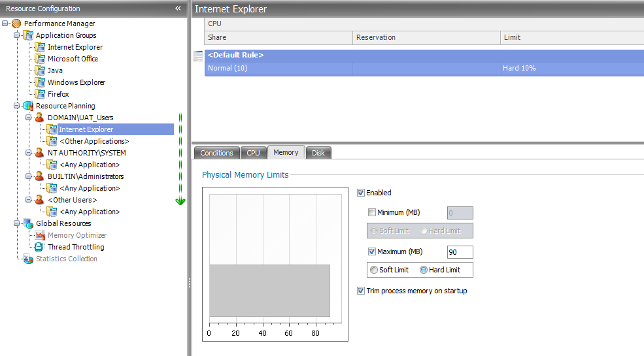644x356 pixels.
Task: Collapse the Resource Planning node
Action: coord(16,106)
